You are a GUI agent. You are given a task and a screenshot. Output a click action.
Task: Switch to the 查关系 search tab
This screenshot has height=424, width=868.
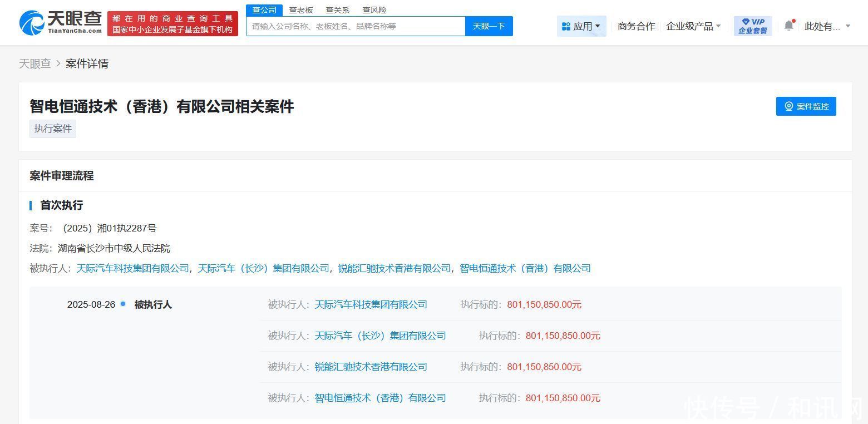(x=338, y=10)
